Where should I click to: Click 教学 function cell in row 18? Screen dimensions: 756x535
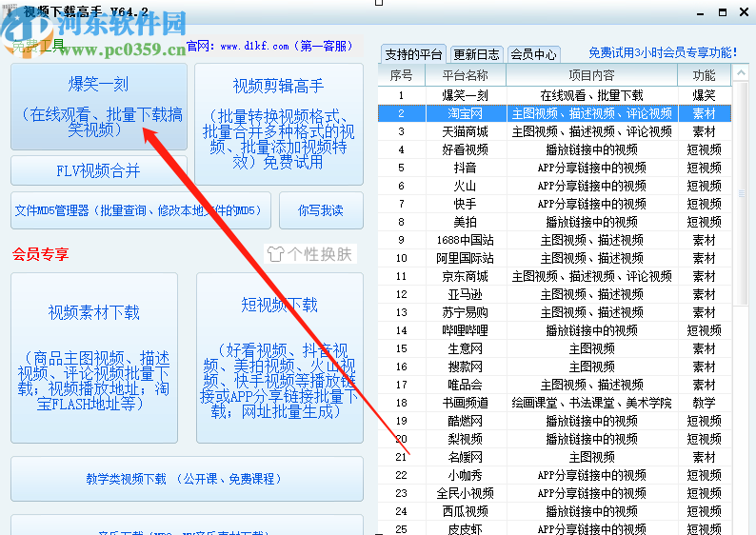click(x=705, y=403)
